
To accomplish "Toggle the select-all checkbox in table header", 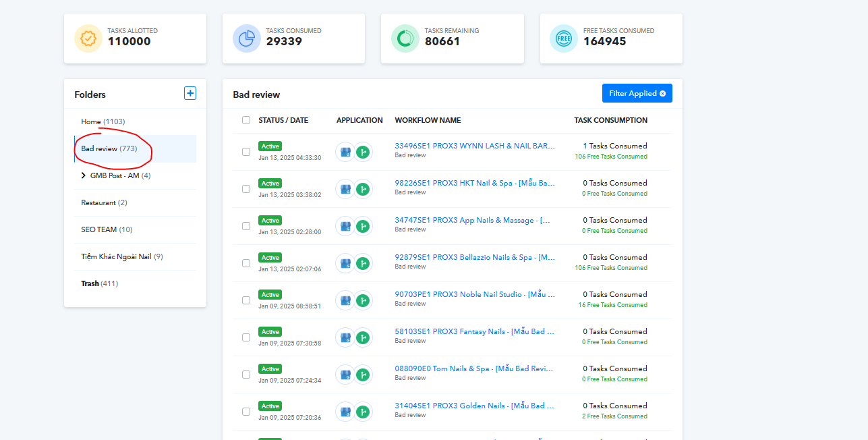I will [x=246, y=120].
